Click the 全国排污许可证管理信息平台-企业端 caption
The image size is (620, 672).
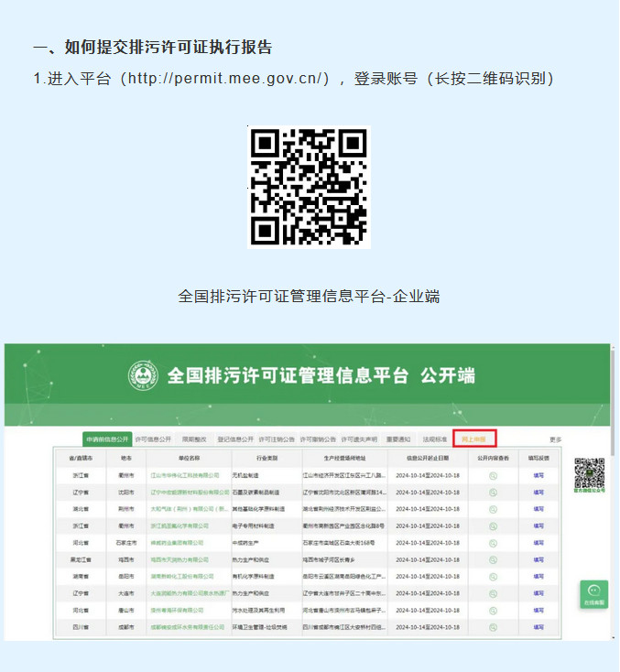pos(309,296)
